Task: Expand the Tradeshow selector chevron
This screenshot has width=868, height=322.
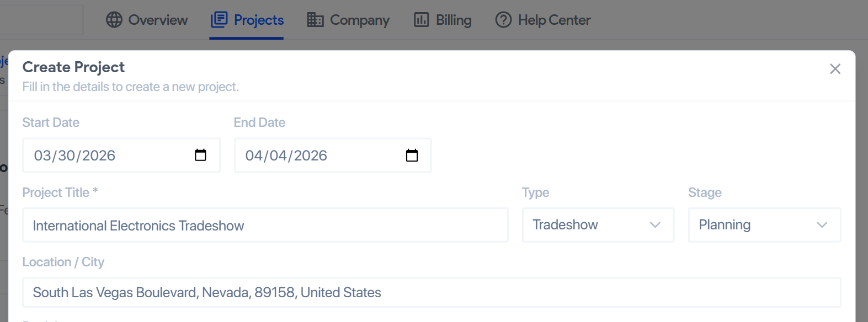Action: (x=655, y=225)
